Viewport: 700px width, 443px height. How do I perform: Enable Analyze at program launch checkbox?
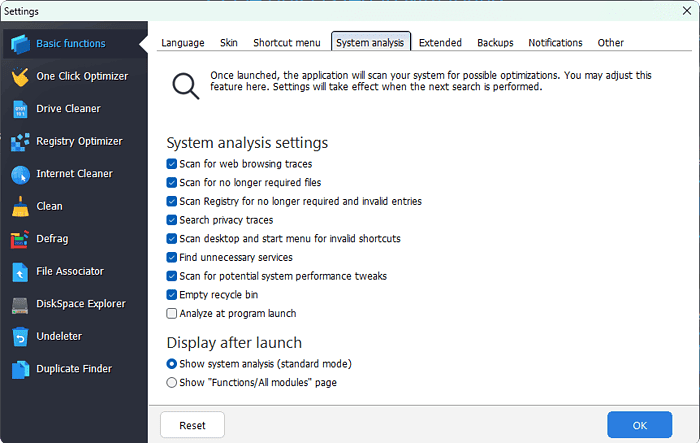pyautogui.click(x=172, y=313)
